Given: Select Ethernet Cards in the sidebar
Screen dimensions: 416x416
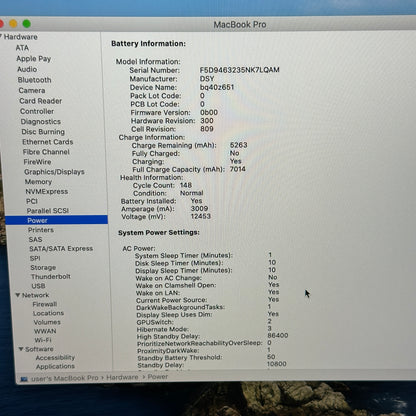Looking at the screenshot, I should [47, 142].
